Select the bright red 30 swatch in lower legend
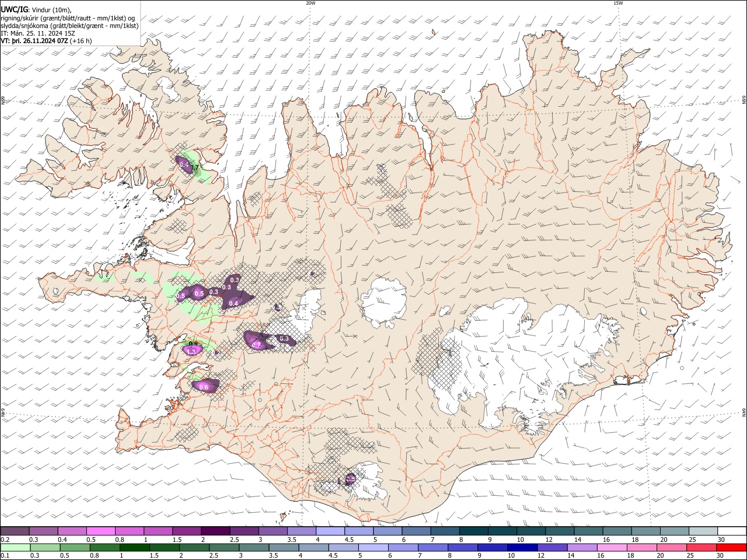Screen dimensions: 747x560 pos(732,547)
